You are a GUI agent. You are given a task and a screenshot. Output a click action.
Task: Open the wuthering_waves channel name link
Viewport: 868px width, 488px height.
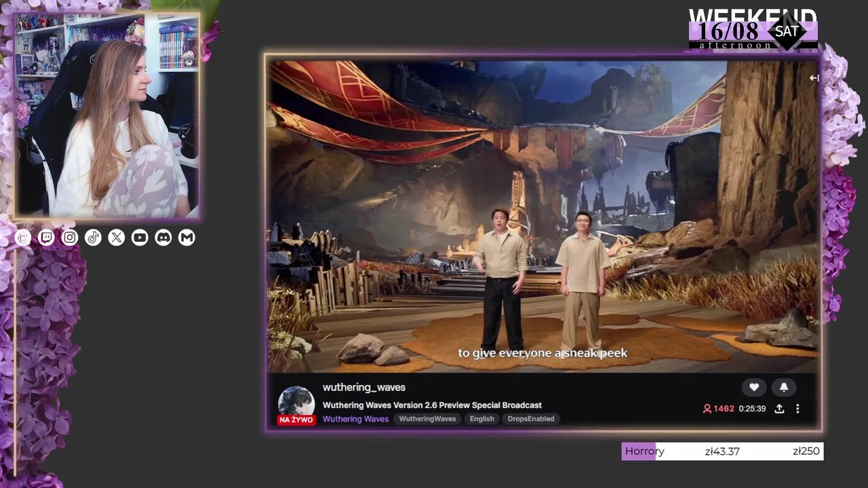pos(364,387)
